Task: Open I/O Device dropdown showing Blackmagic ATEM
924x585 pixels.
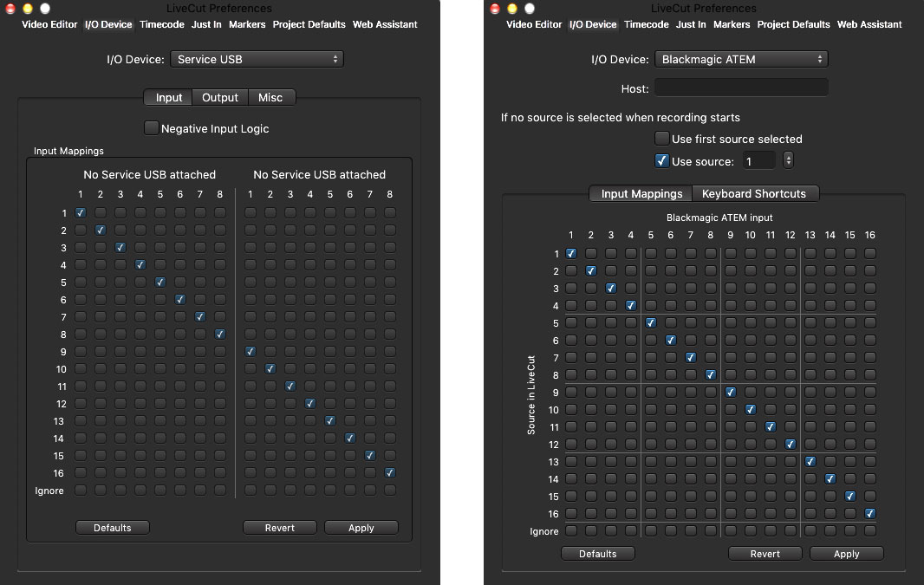Action: pyautogui.click(x=741, y=60)
